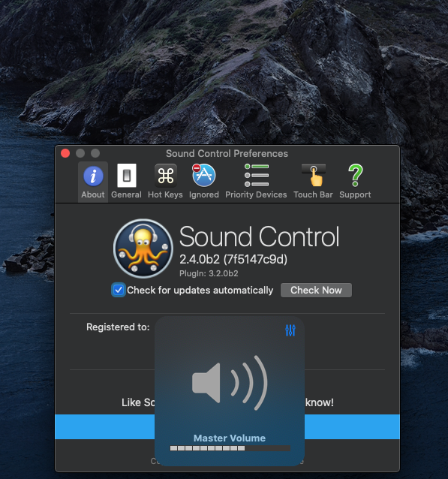Image resolution: width=448 pixels, height=479 pixels.
Task: Click the Registered to: label
Action: (x=118, y=327)
